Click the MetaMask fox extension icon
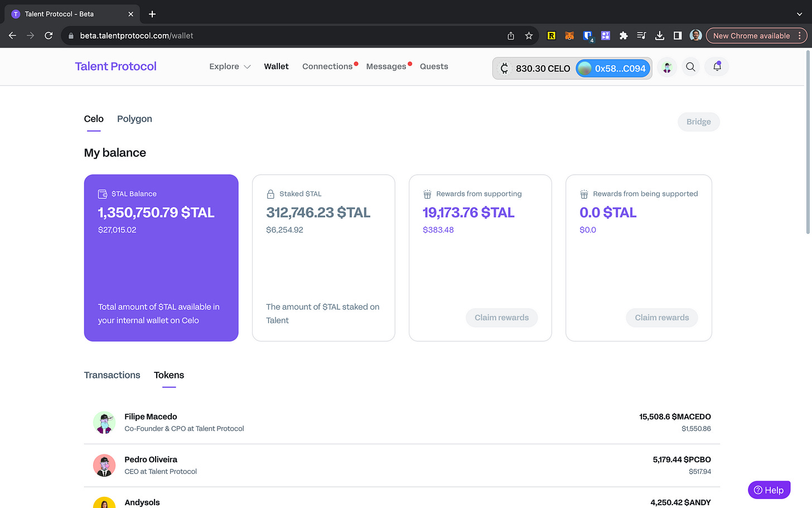The image size is (812, 508). click(x=569, y=35)
